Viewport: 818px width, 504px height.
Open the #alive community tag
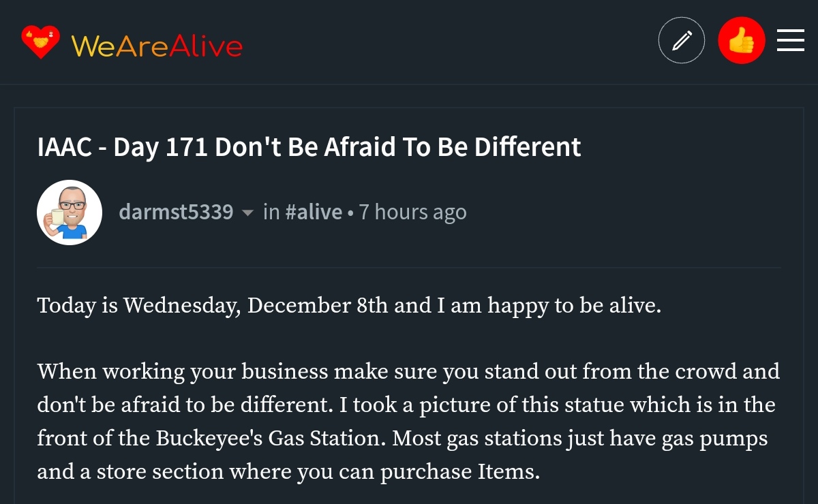(x=314, y=212)
